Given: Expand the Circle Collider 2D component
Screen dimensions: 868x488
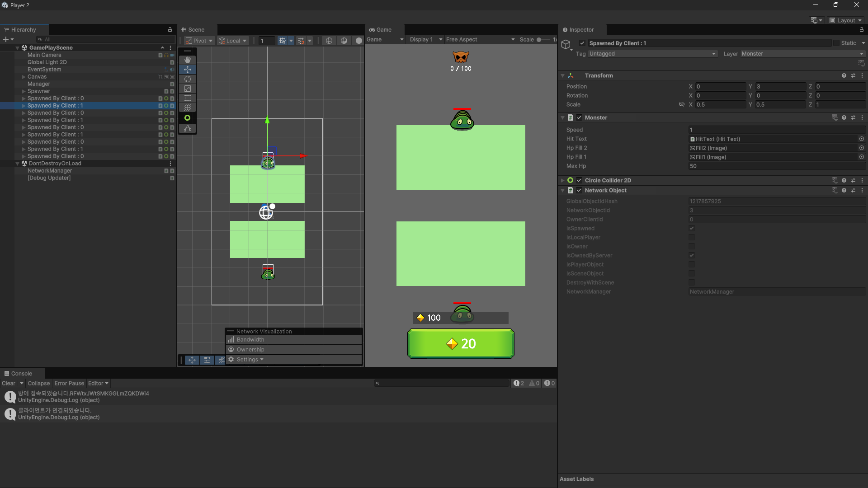Looking at the screenshot, I should click(x=563, y=180).
